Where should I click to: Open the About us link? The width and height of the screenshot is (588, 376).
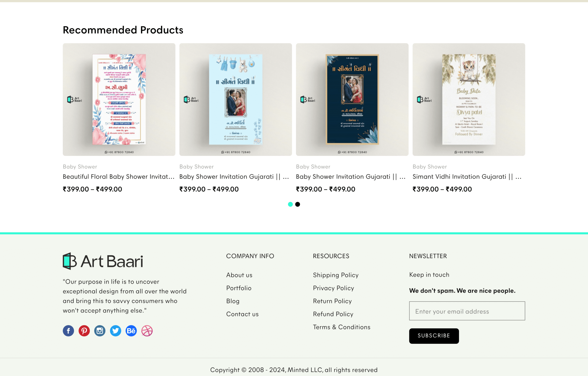pos(239,275)
